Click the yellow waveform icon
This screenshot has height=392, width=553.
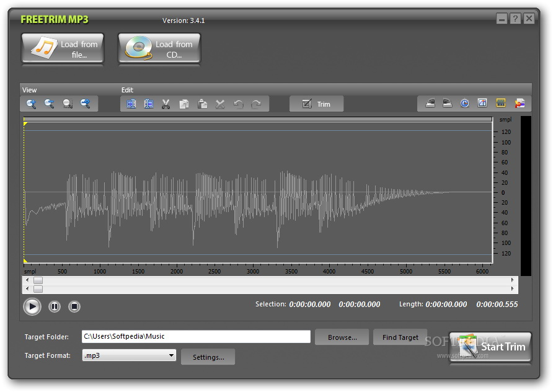pos(501,104)
